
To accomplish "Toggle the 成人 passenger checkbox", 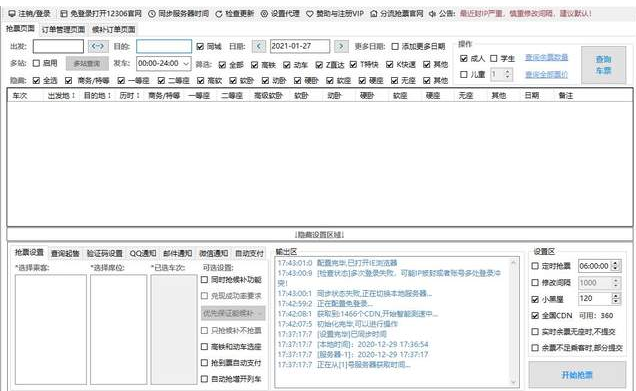I will point(464,58).
